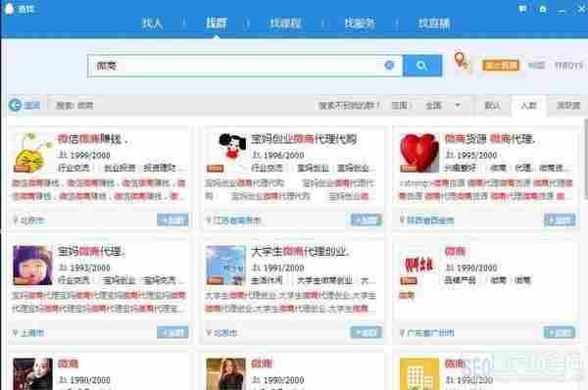Switch to the 找服务 tab
Image resolution: width=588 pixels, height=390 pixels.
(360, 24)
